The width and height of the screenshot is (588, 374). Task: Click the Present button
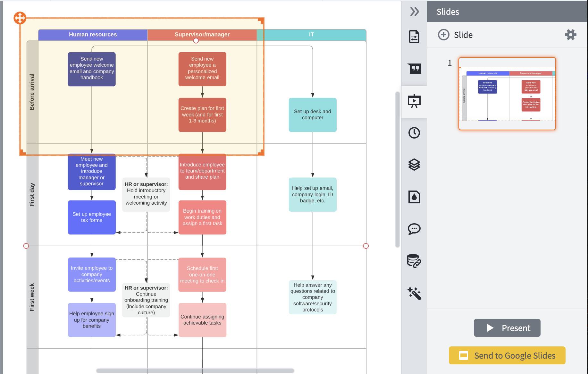tap(507, 328)
